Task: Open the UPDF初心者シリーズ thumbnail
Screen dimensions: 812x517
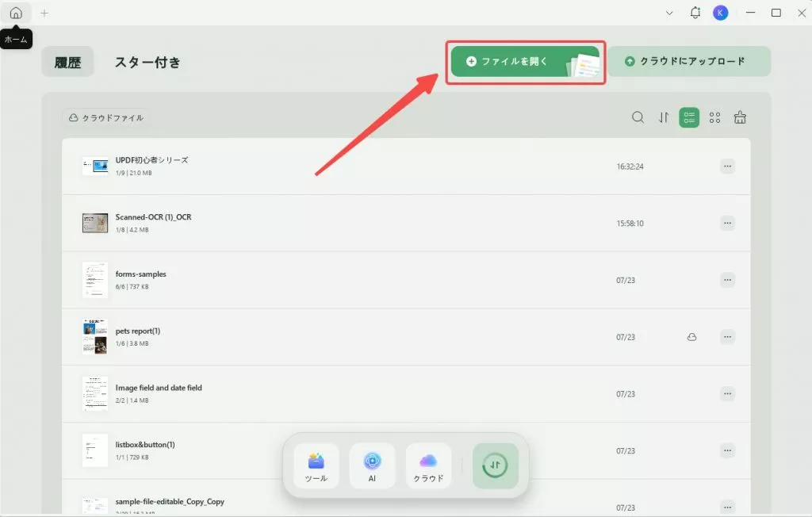Action: pos(95,167)
